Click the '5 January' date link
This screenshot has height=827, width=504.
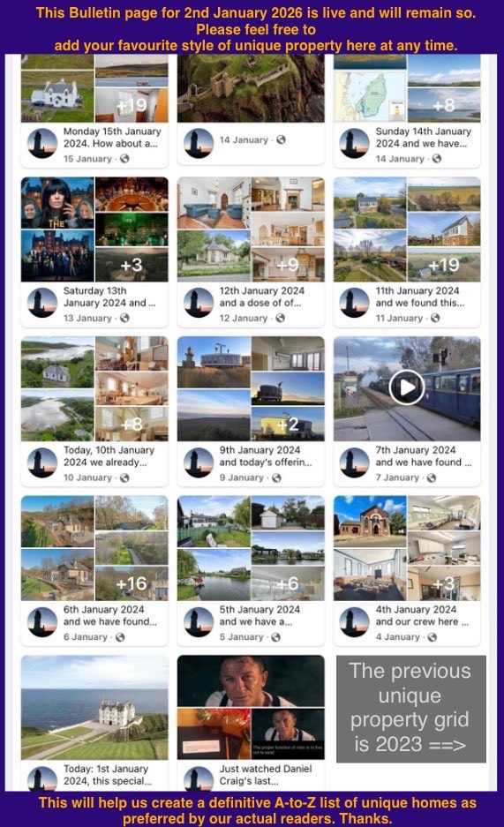[242, 637]
